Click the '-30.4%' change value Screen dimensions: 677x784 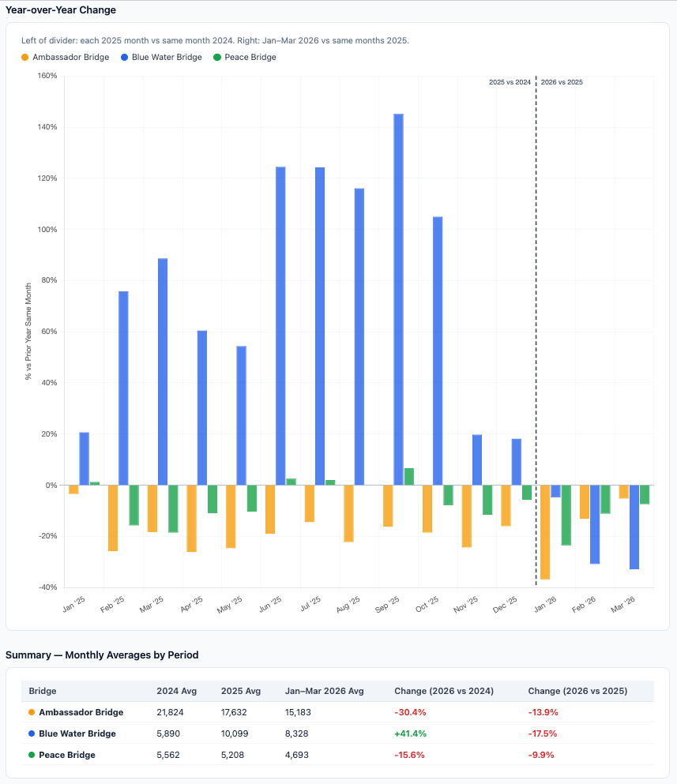(x=410, y=712)
